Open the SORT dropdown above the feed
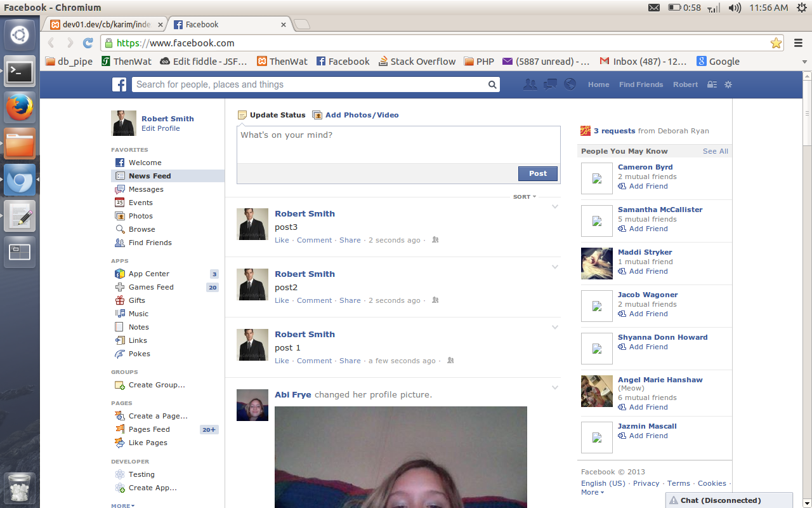 click(x=523, y=196)
